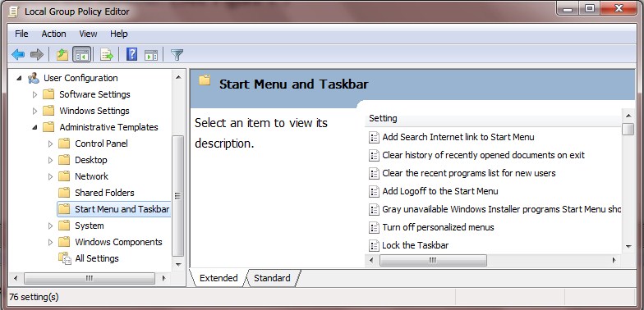Select the All Settings tree item
This screenshot has width=644, height=310.
tap(97, 258)
